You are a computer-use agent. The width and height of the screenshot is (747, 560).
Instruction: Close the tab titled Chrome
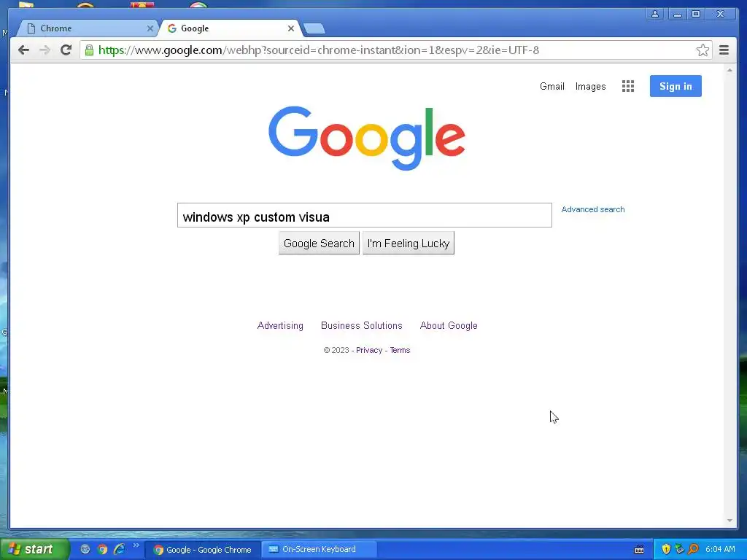click(150, 28)
